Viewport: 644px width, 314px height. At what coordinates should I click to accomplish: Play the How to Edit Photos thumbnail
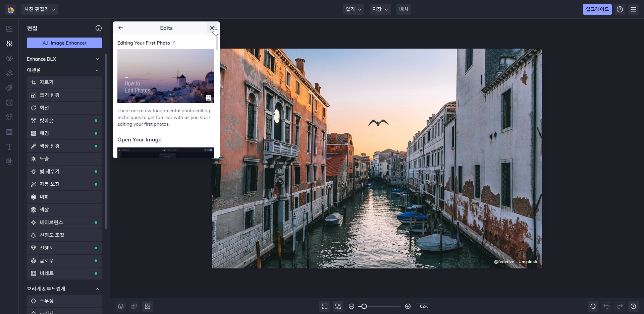point(166,76)
